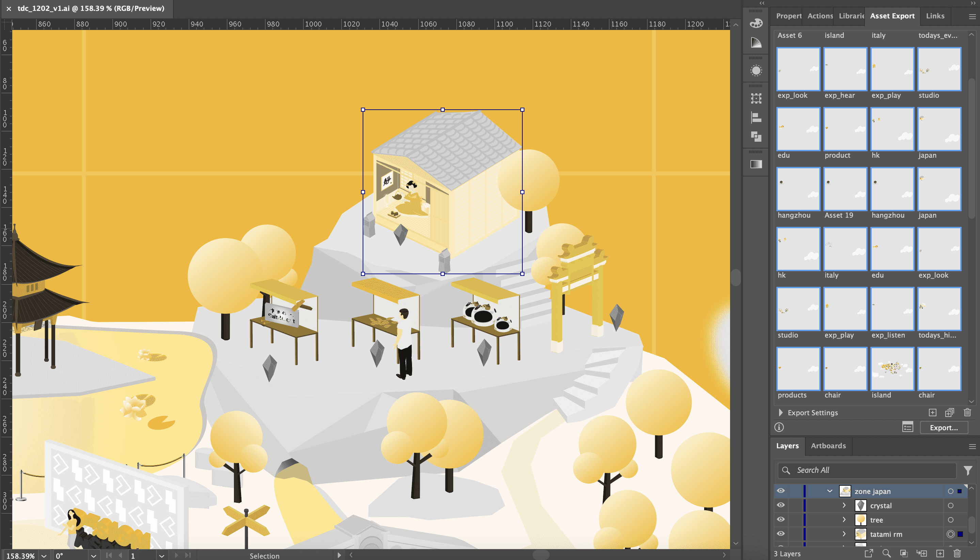Open the Color panel palette icon
The image size is (980, 560).
pos(756,24)
